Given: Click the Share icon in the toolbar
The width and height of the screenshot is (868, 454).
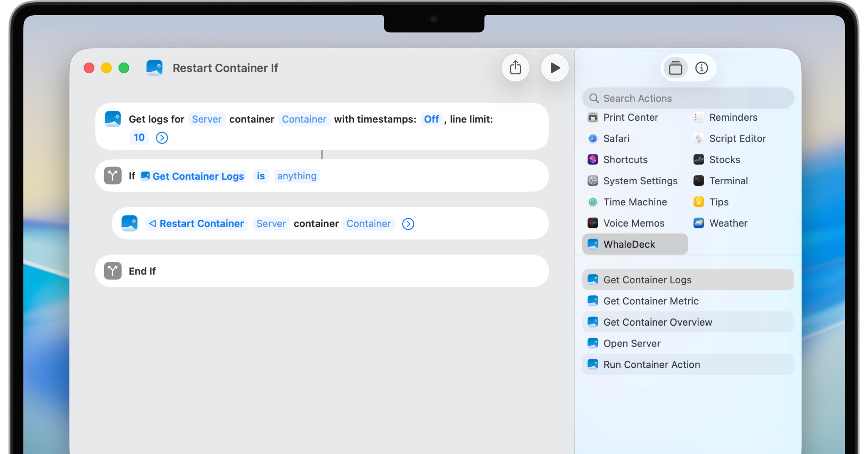Looking at the screenshot, I should pos(516,68).
